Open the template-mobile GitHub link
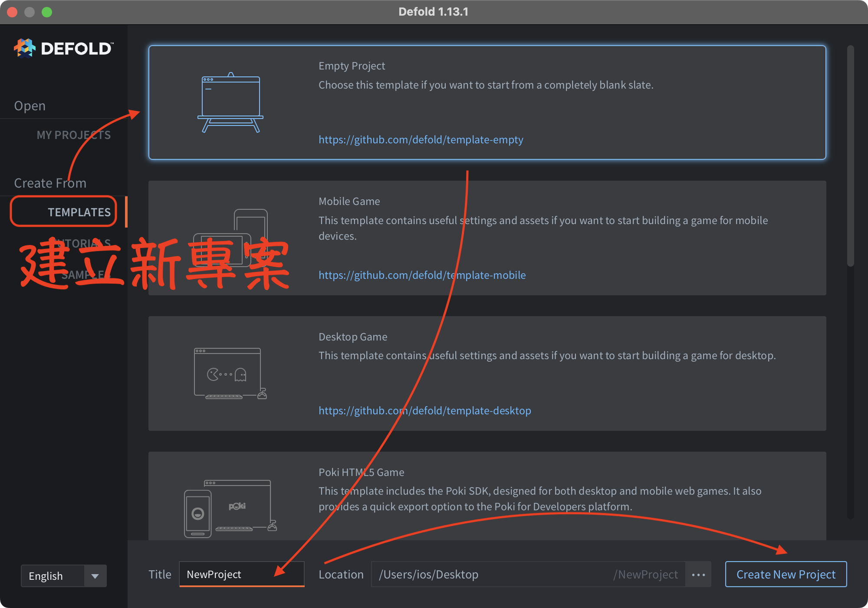This screenshot has width=868, height=608. 422,275
